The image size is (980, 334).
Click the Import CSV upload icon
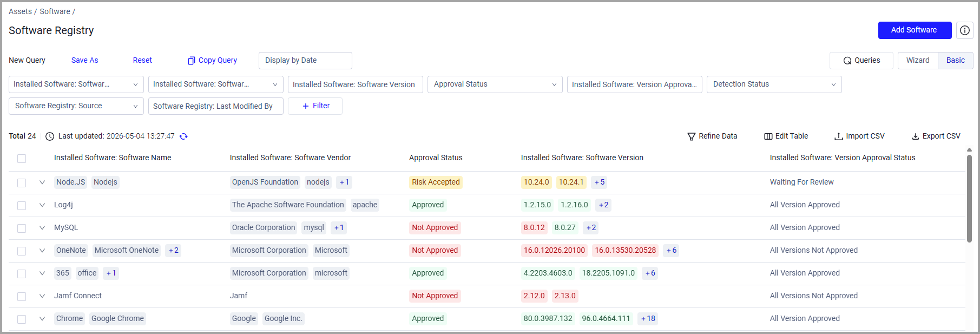(x=838, y=136)
